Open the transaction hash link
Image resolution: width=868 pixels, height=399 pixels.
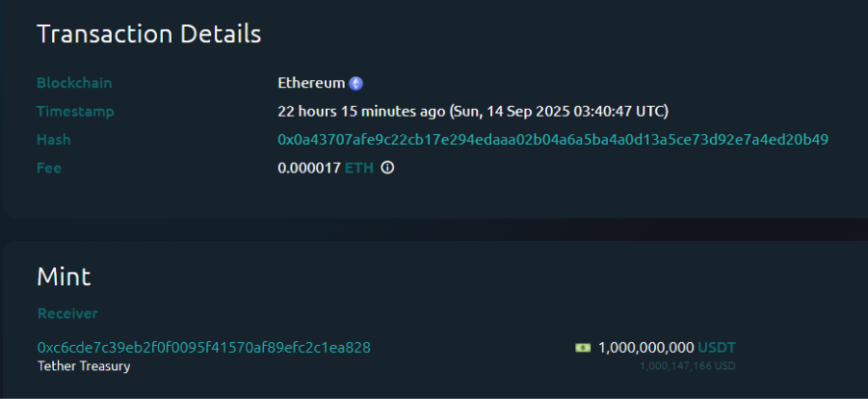click(553, 140)
